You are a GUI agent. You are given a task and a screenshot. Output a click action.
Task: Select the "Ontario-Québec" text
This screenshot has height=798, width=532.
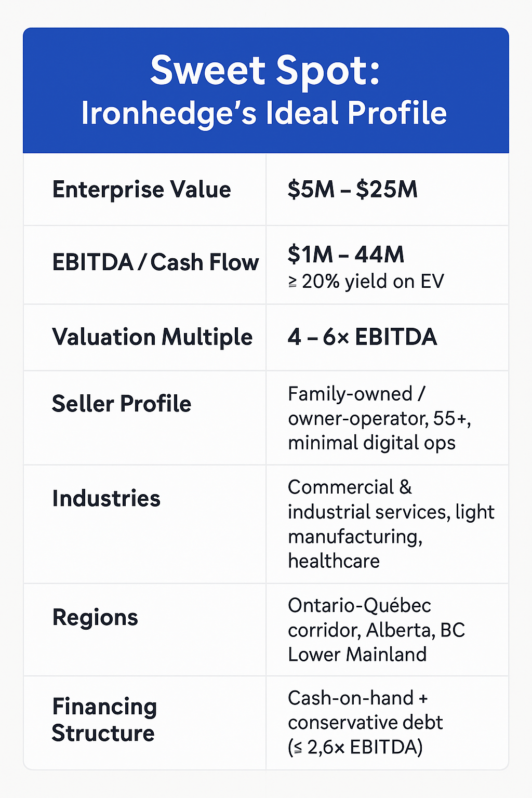(x=360, y=605)
